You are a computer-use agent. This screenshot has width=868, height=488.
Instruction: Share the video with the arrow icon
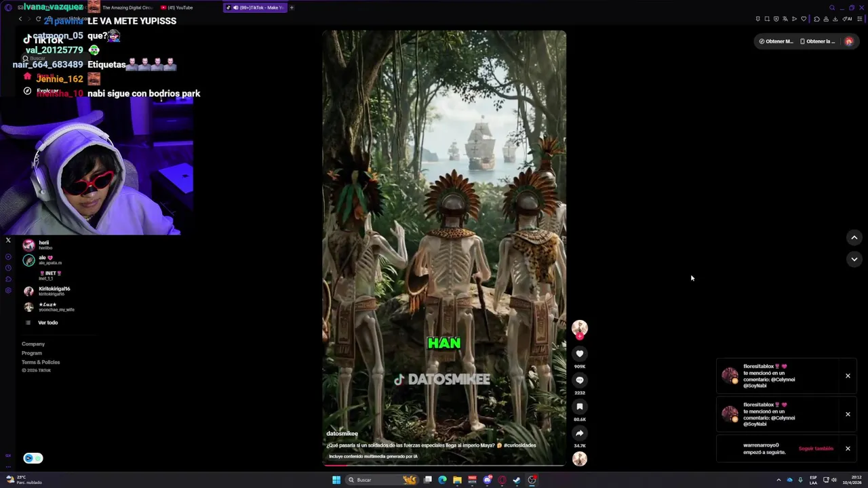(x=579, y=433)
